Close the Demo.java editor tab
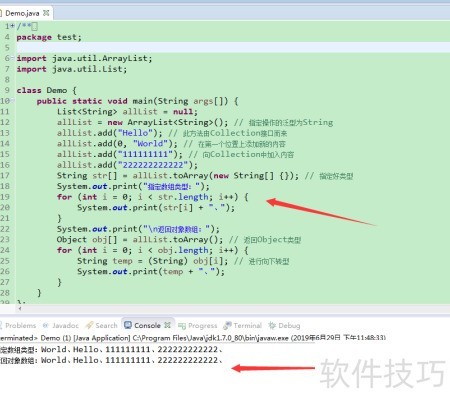This screenshot has width=450, height=407. click(46, 13)
